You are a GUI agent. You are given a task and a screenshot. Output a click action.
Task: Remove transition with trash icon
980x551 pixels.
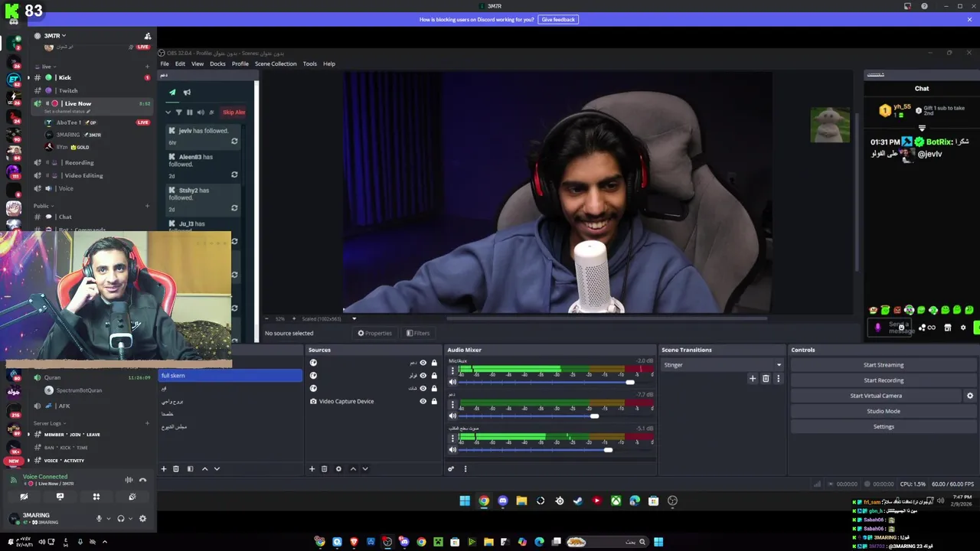coord(766,378)
